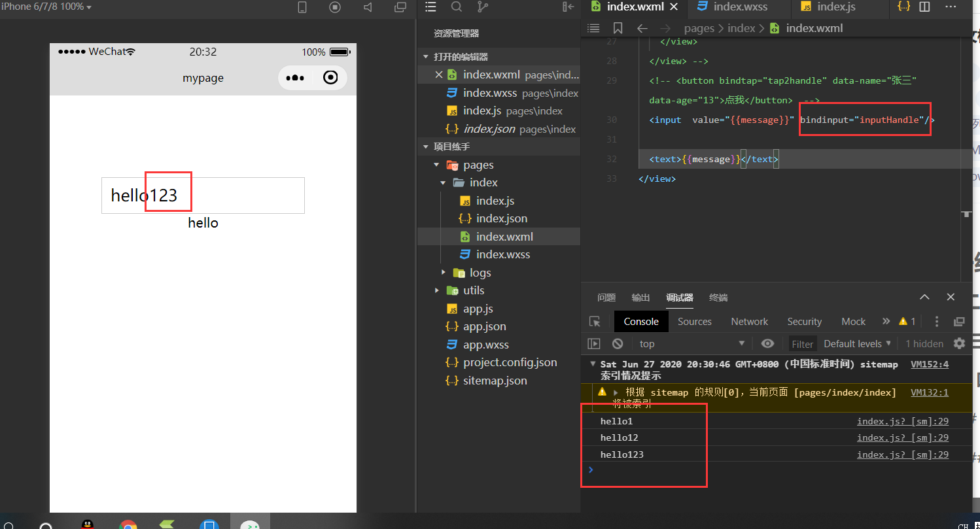Image resolution: width=980 pixels, height=529 pixels.
Task: Open the device model dropdown iPhone 6/7/8
Action: point(46,7)
